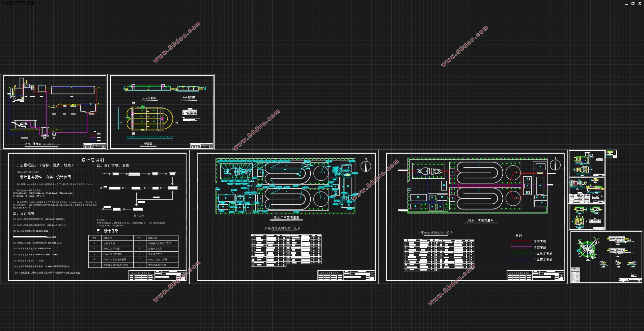Minimize the drawing window
The height and width of the screenshot is (331, 644).
click(x=626, y=3)
